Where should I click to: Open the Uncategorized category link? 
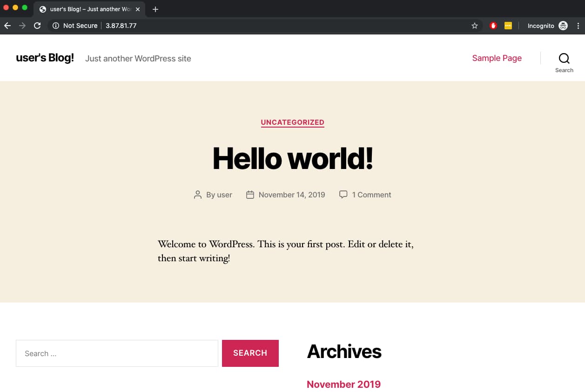click(x=292, y=122)
